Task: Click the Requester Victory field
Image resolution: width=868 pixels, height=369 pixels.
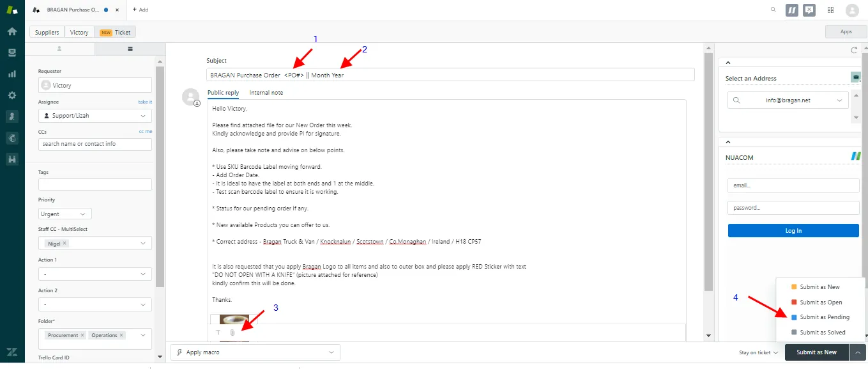Action: tap(95, 85)
